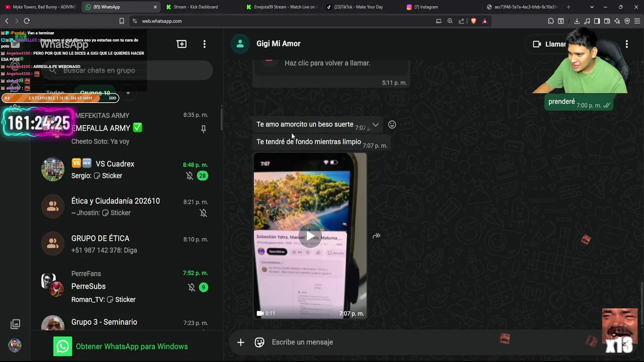Open Brave Rewards triangle icon

pos(485,21)
